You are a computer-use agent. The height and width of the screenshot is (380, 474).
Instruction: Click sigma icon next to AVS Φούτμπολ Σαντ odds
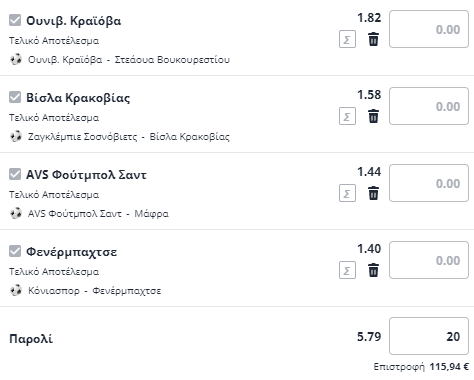tap(347, 193)
